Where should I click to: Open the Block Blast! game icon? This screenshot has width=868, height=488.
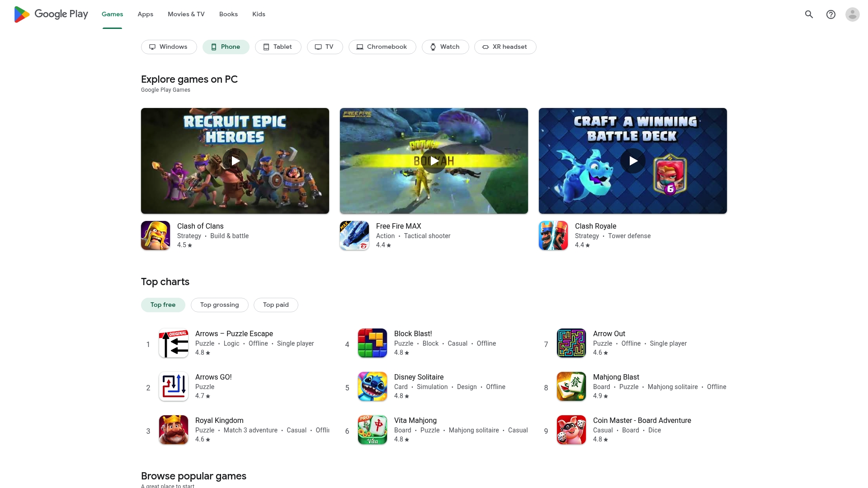click(x=373, y=343)
